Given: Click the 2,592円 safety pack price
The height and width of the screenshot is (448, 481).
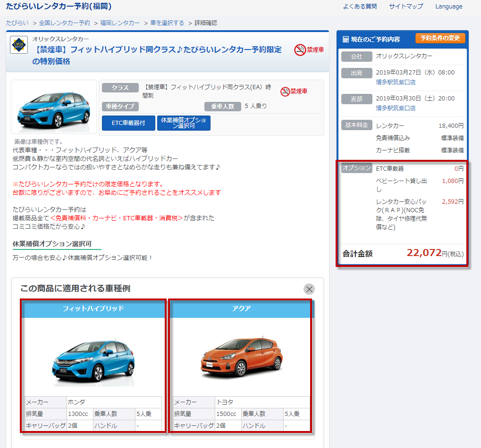Looking at the screenshot, I should 453,202.
